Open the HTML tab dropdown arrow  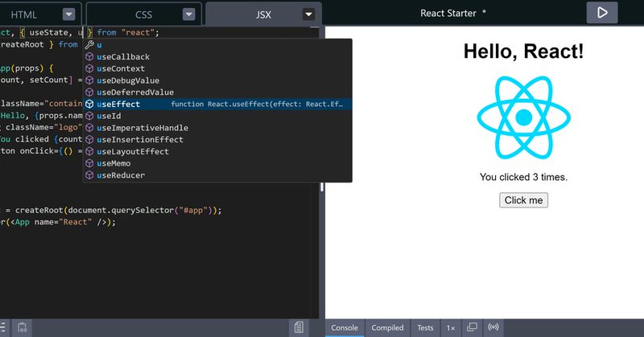[69, 14]
